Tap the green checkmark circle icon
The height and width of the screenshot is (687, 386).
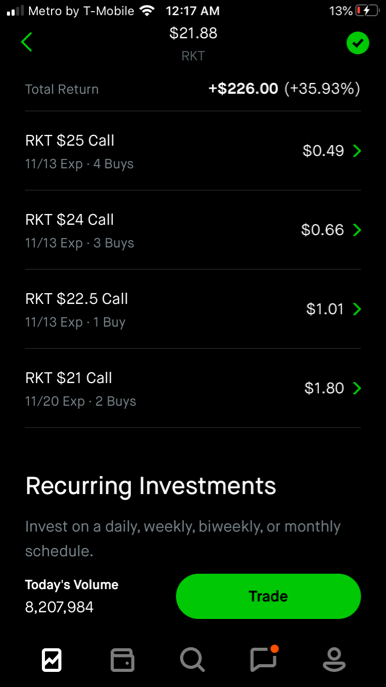358,43
